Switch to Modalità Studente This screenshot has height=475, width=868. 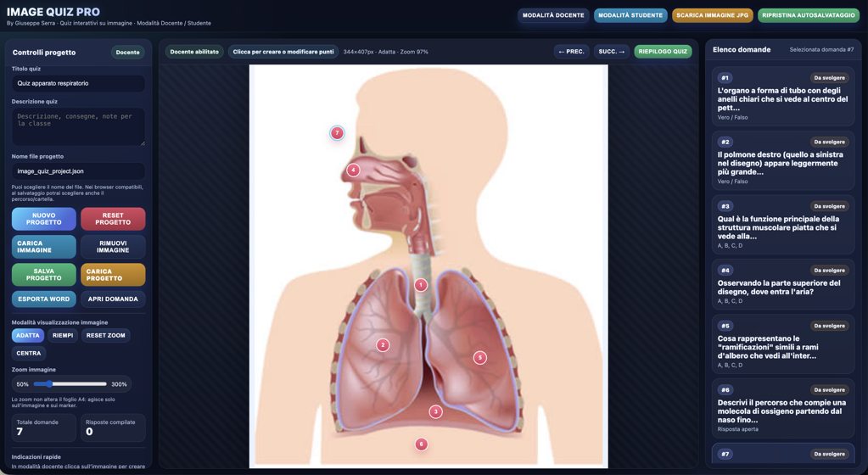(630, 15)
